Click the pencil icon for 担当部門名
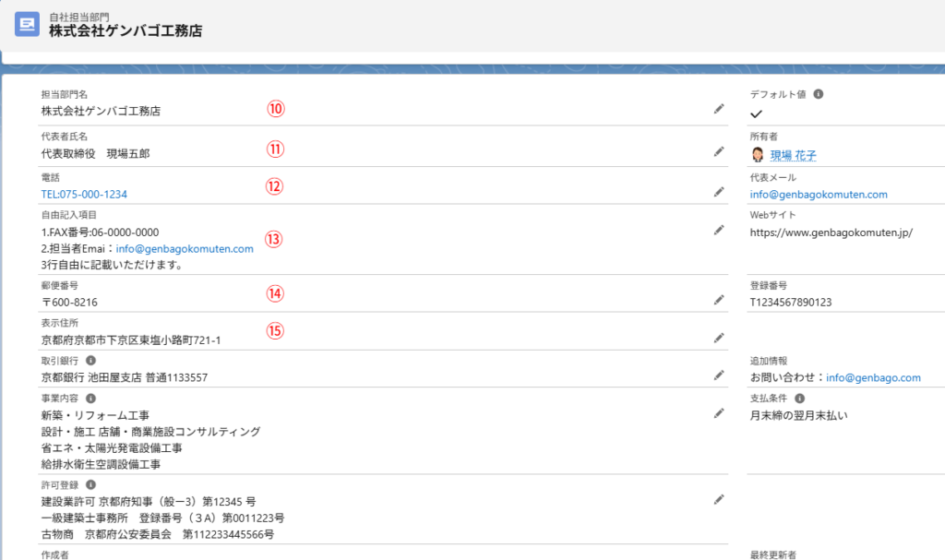 coord(719,109)
